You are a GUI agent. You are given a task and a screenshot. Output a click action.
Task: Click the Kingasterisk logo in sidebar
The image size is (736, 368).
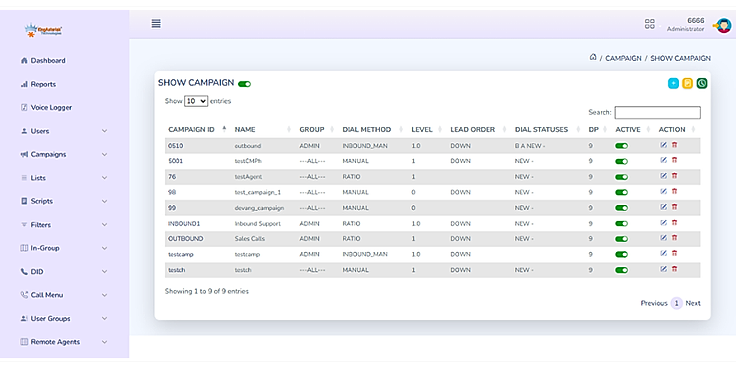coord(43,31)
